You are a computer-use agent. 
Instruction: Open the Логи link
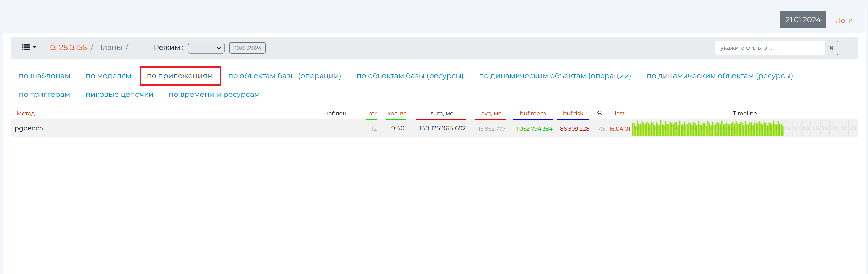click(x=843, y=20)
